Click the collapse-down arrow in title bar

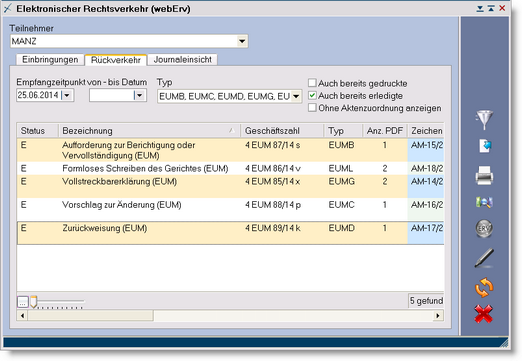pyautogui.click(x=480, y=8)
